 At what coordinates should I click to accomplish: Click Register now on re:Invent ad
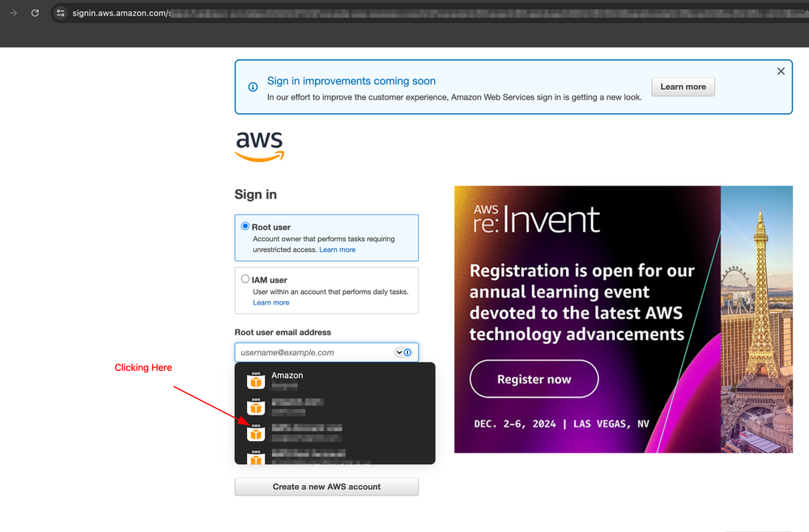click(534, 379)
